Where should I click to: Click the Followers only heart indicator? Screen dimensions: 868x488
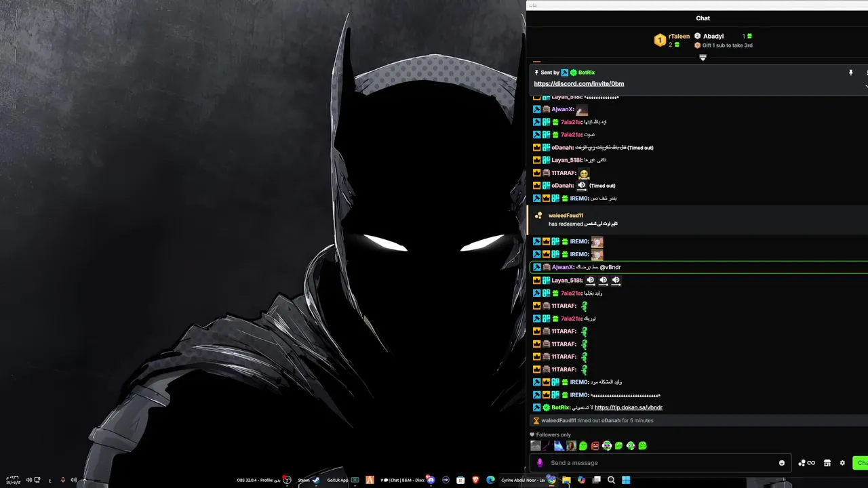[x=532, y=434]
